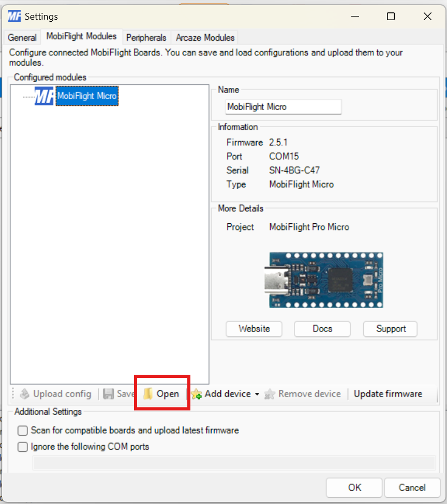This screenshot has height=504, width=447.
Task: Confirm settings with the OK button
Action: pyautogui.click(x=354, y=487)
